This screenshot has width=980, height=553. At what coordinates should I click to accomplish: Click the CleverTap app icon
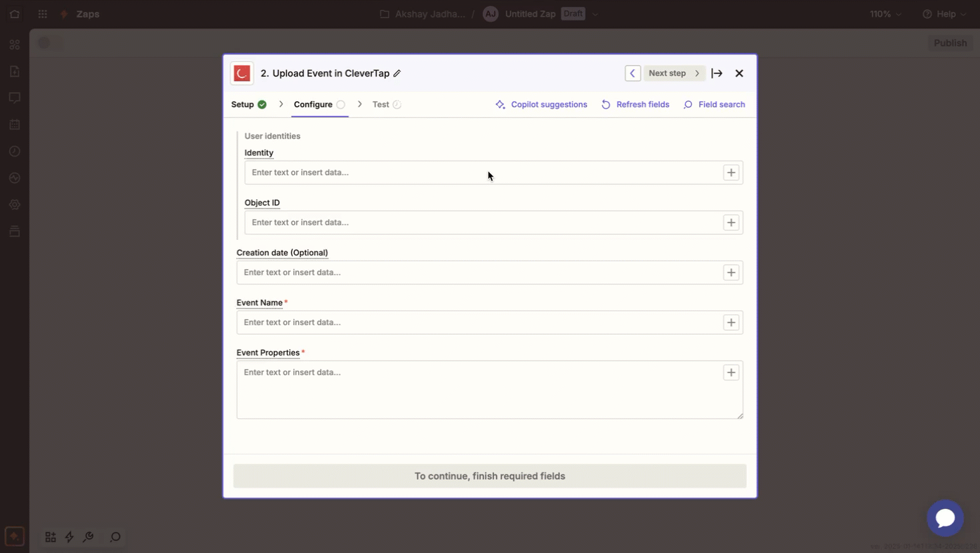[242, 73]
